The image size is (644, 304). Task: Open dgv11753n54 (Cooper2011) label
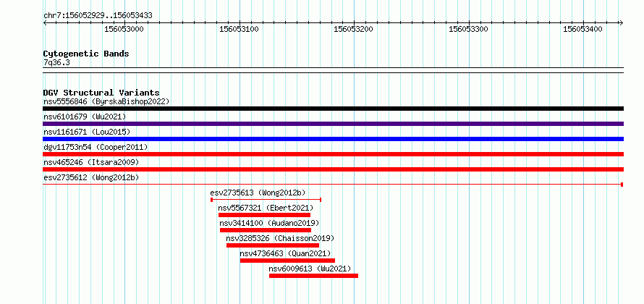pyautogui.click(x=96, y=147)
